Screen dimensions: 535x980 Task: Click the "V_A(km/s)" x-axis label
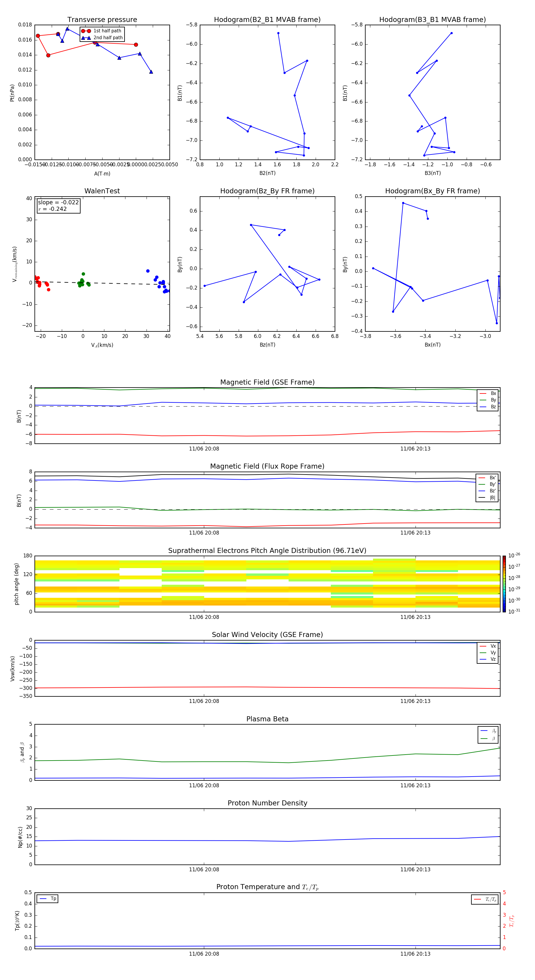[x=102, y=345]
